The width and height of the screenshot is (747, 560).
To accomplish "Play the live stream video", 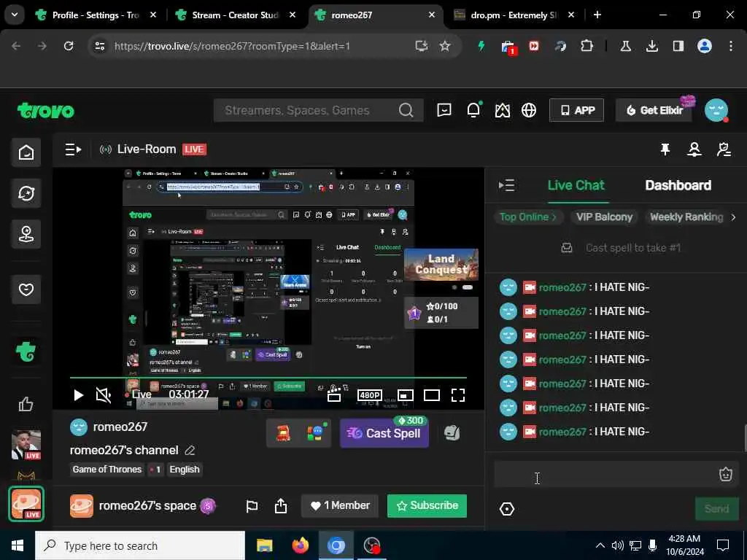I will [79, 395].
